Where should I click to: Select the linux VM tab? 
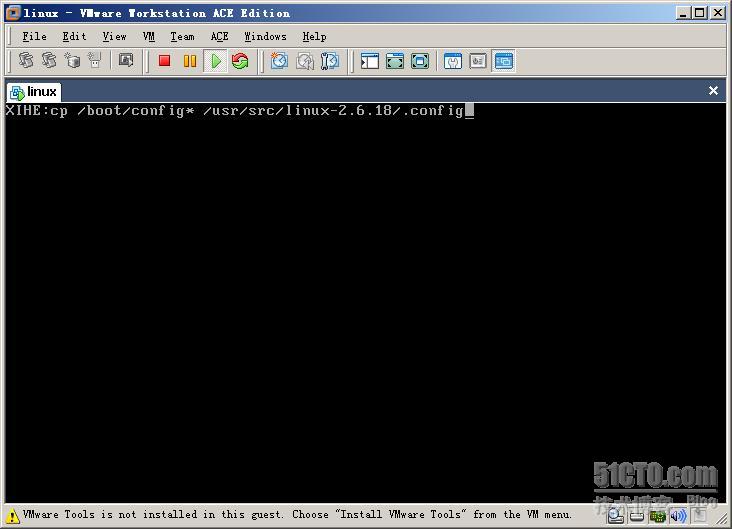pyautogui.click(x=34, y=92)
